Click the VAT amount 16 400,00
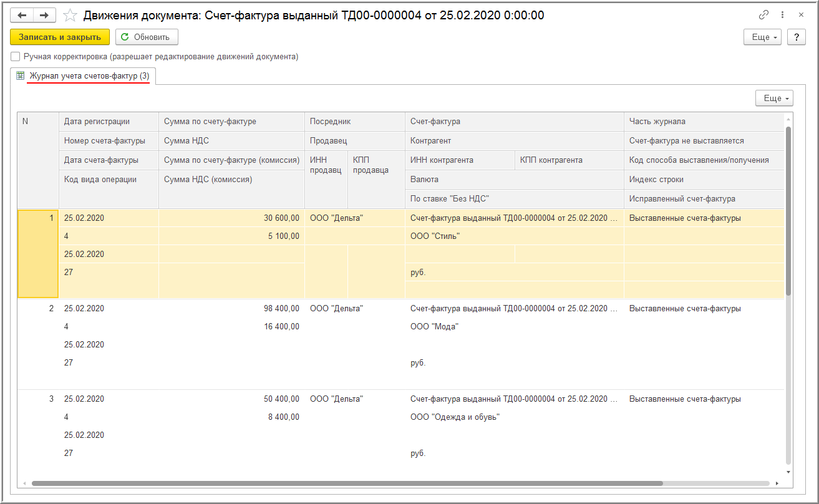819x504 pixels. click(x=281, y=327)
